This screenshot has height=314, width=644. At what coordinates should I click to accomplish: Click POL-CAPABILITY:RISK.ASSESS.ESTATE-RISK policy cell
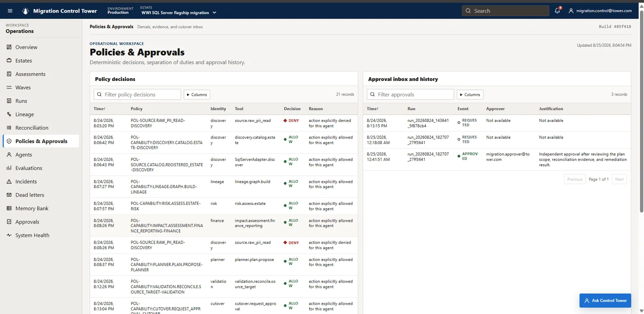(x=165, y=206)
